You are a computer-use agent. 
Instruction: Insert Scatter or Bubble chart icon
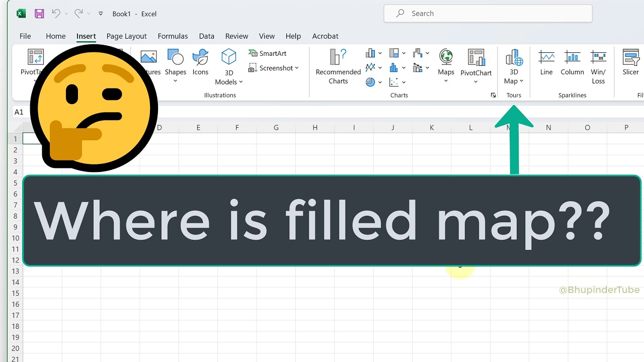click(x=394, y=82)
